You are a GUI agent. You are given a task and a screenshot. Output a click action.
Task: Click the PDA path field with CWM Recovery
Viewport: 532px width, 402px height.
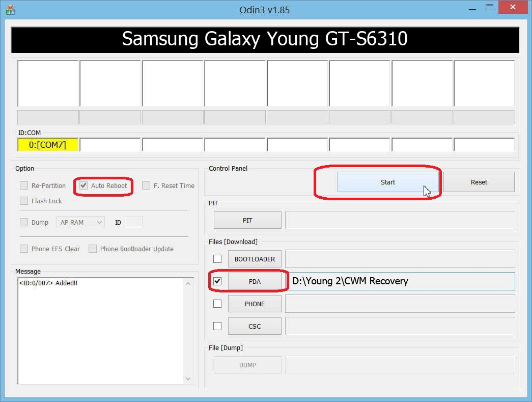[x=400, y=281]
